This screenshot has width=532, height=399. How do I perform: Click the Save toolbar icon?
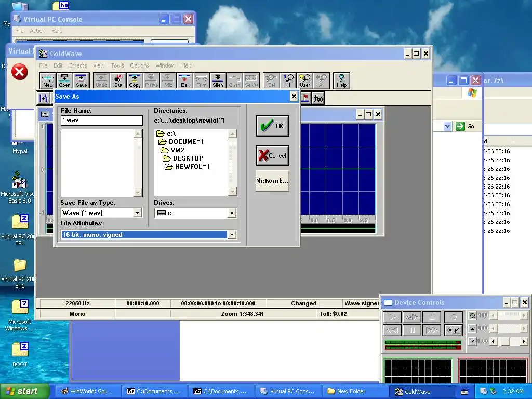82,81
